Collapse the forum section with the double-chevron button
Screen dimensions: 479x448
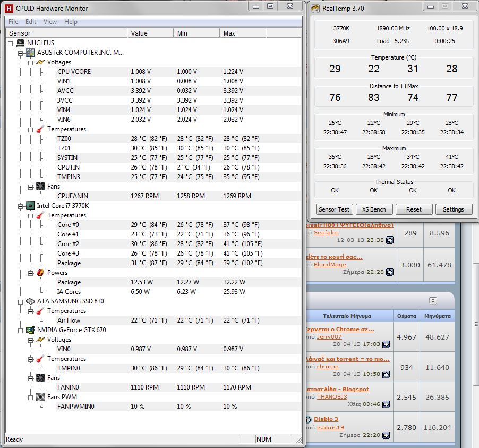click(433, 301)
